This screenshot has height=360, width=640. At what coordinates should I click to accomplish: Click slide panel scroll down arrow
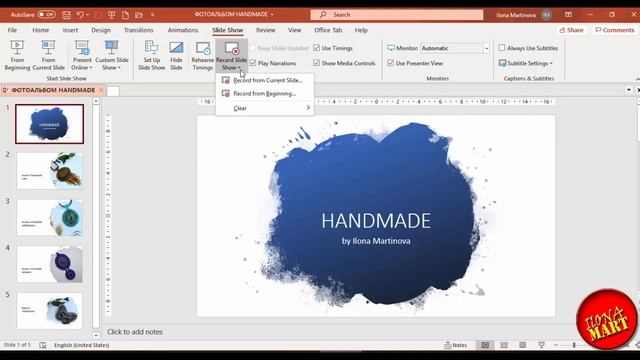[96, 336]
